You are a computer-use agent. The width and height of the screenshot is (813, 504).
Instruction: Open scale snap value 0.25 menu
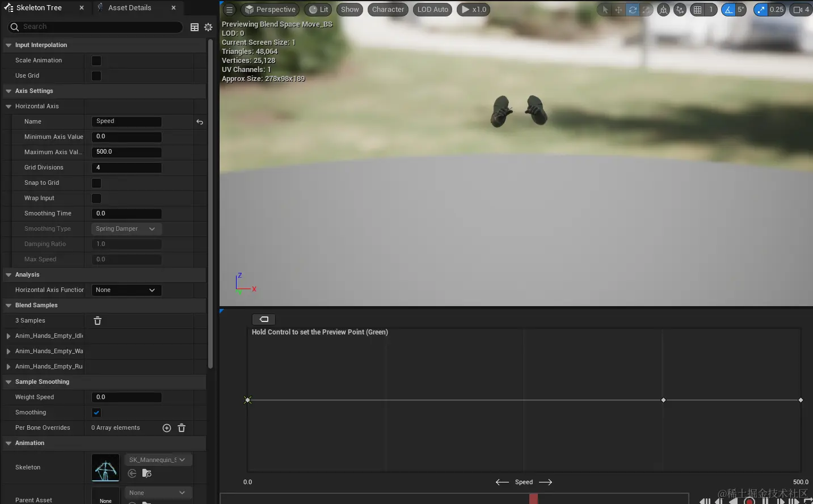[x=777, y=10]
